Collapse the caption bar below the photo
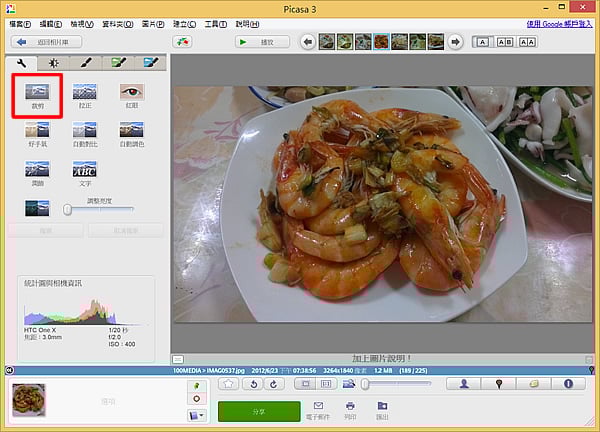600x432 pixels. tap(178, 358)
